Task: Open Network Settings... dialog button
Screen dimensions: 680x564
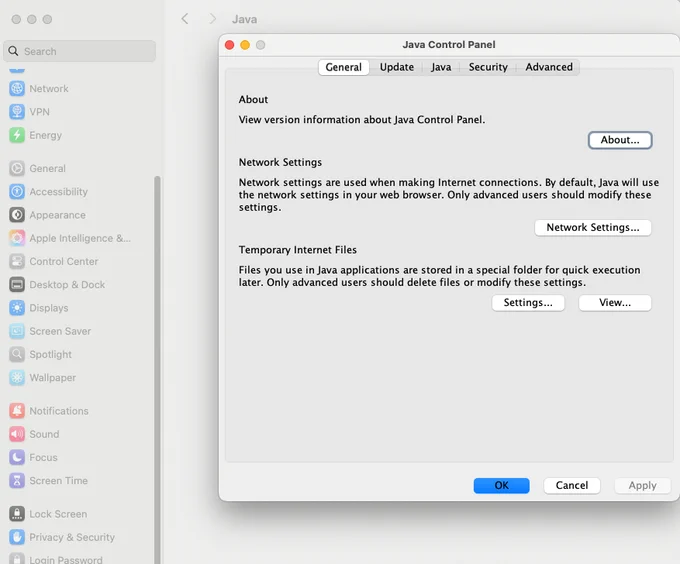Action: [592, 228]
